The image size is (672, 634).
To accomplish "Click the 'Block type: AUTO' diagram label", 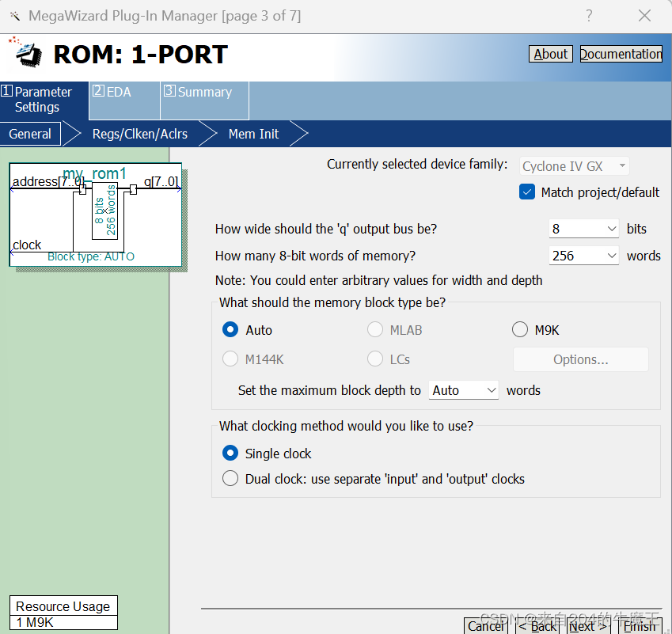I will [x=91, y=256].
